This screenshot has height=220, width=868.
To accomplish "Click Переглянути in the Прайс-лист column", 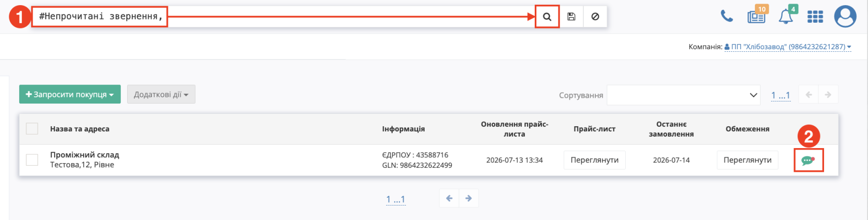I will pyautogui.click(x=595, y=160).
